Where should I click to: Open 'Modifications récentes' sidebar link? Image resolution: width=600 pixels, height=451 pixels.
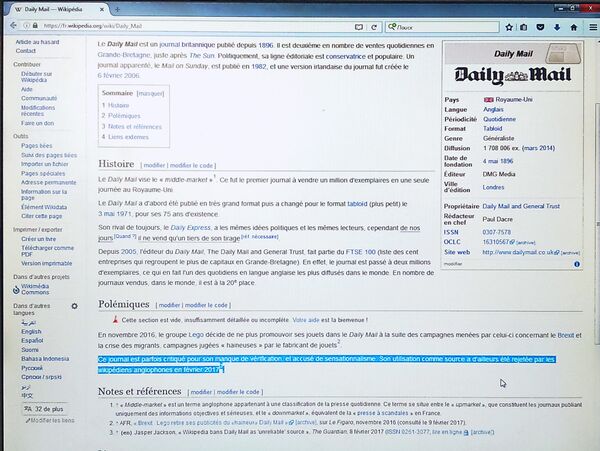38,111
